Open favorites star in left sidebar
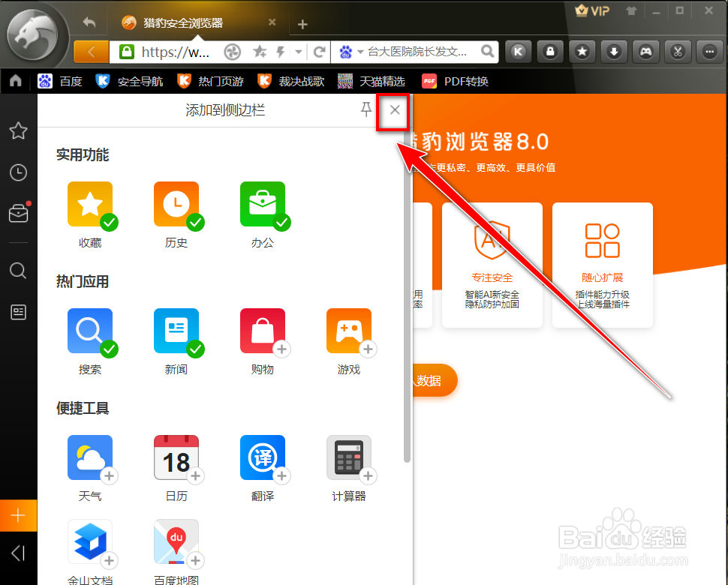728x585 pixels. point(18,131)
